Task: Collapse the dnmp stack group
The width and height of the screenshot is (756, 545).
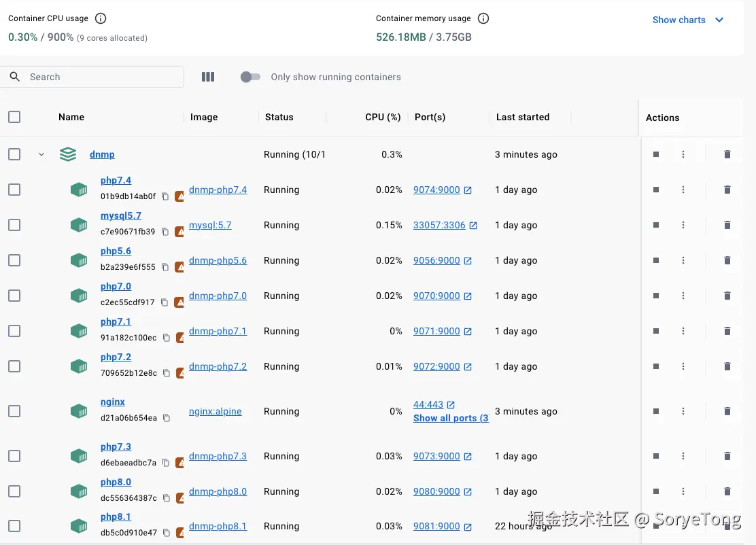Action: pyautogui.click(x=41, y=154)
